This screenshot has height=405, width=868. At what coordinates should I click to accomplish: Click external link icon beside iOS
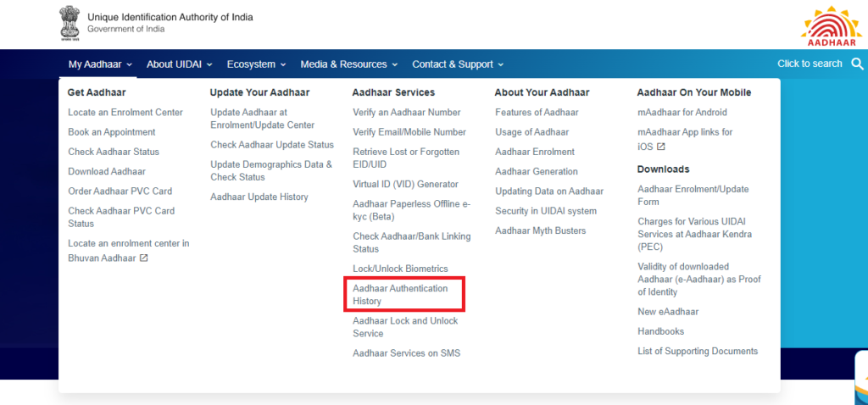661,147
